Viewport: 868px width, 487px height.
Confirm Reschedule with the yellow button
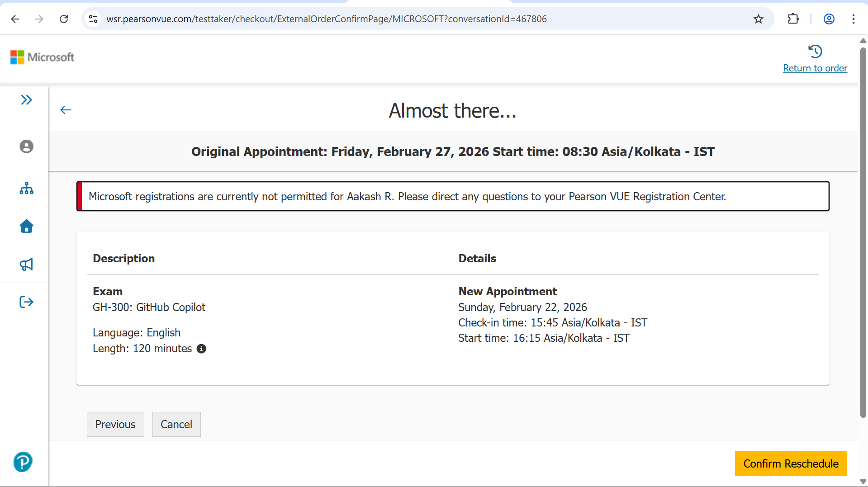pyautogui.click(x=791, y=463)
